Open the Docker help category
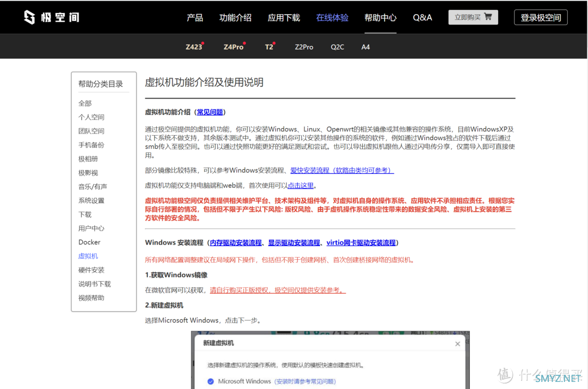 (89, 242)
